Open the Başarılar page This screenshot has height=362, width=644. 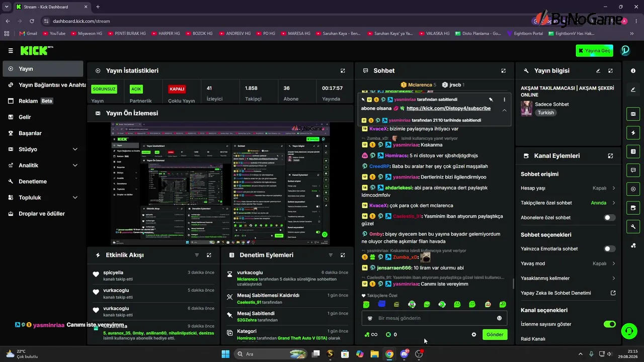click(x=43, y=133)
